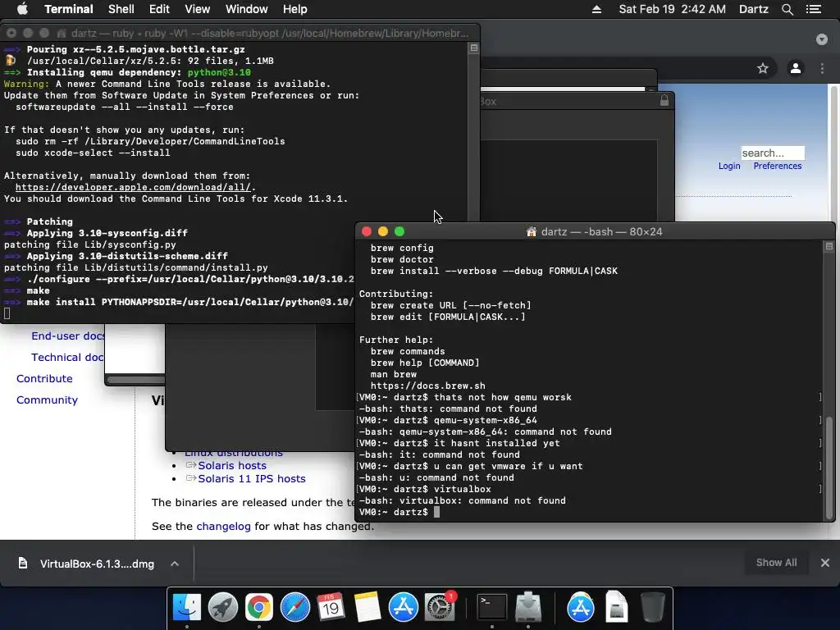Image resolution: width=840 pixels, height=630 pixels.
Task: Open Launchpad from the Dock
Action: tap(223, 608)
